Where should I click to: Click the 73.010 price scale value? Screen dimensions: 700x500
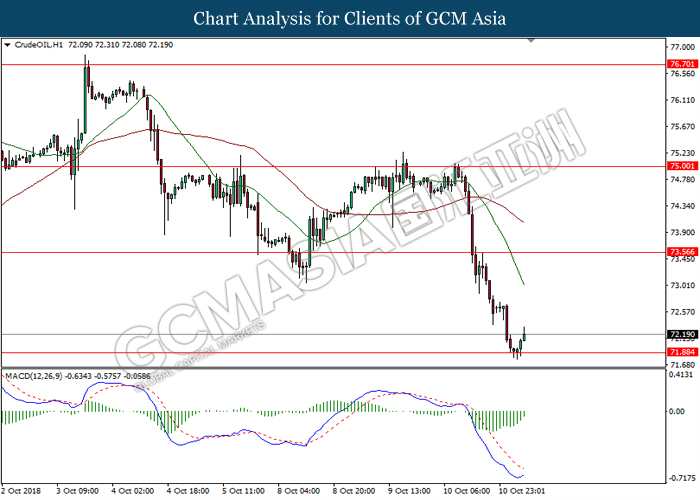pos(683,285)
